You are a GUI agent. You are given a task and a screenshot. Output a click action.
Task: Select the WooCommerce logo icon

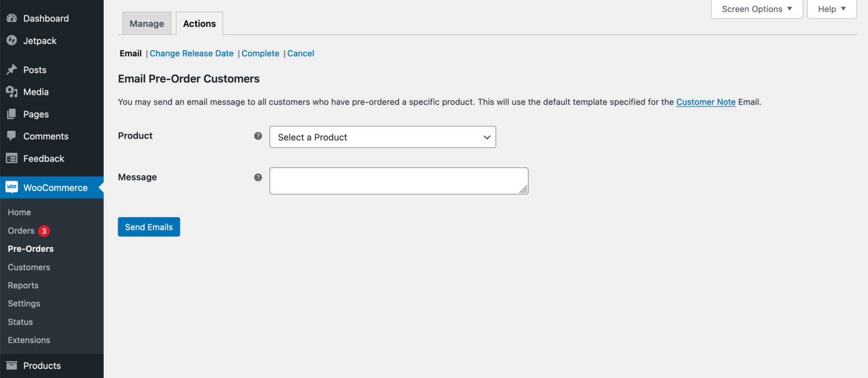pyautogui.click(x=12, y=187)
